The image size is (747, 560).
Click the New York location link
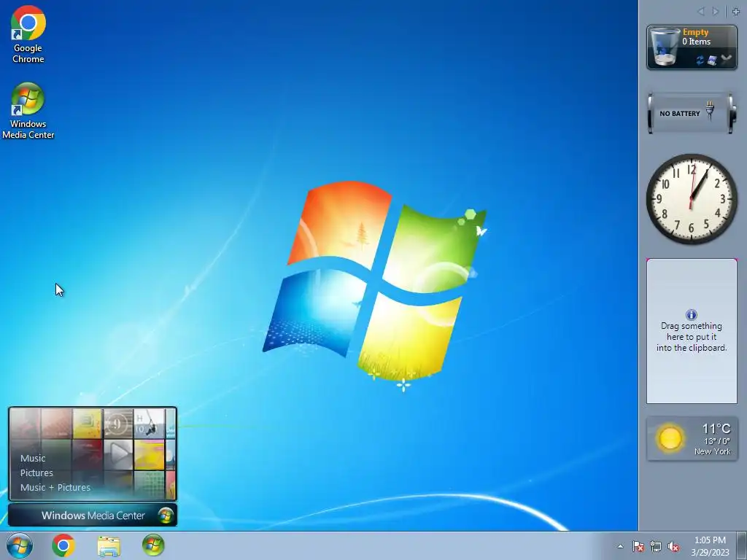[712, 451]
